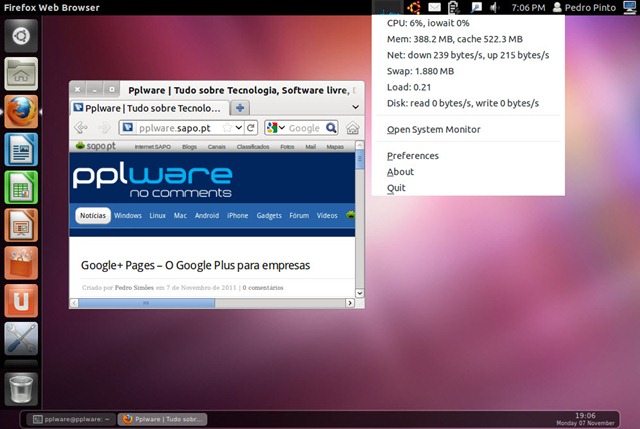The image size is (640, 429).
Task: Open the URL history dropdown arrow
Action: pos(239,128)
